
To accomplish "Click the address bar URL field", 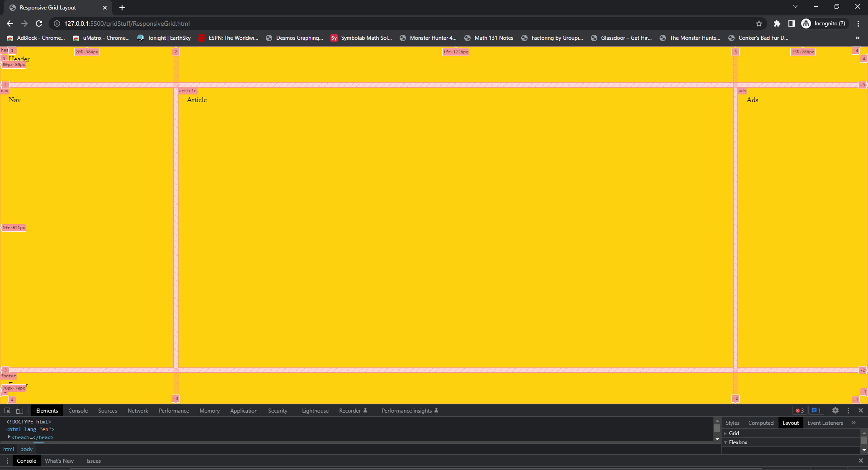I will tap(407, 23).
